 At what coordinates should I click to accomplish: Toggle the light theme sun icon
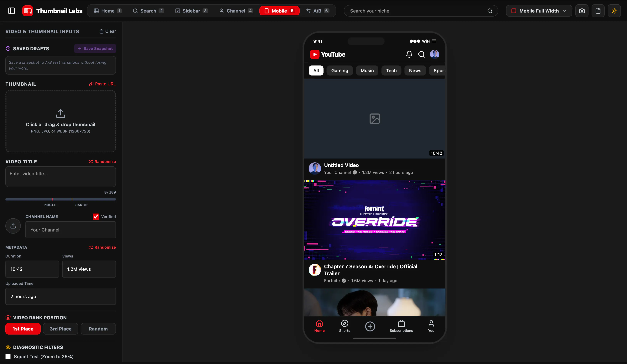[x=614, y=11]
